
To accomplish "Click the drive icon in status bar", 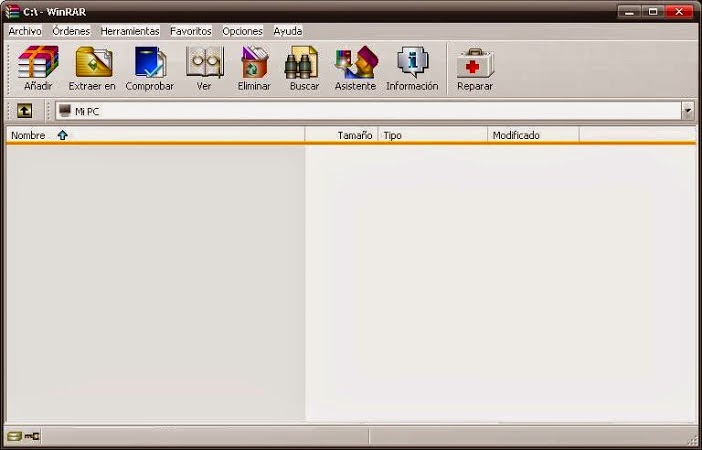I will pyautogui.click(x=14, y=436).
